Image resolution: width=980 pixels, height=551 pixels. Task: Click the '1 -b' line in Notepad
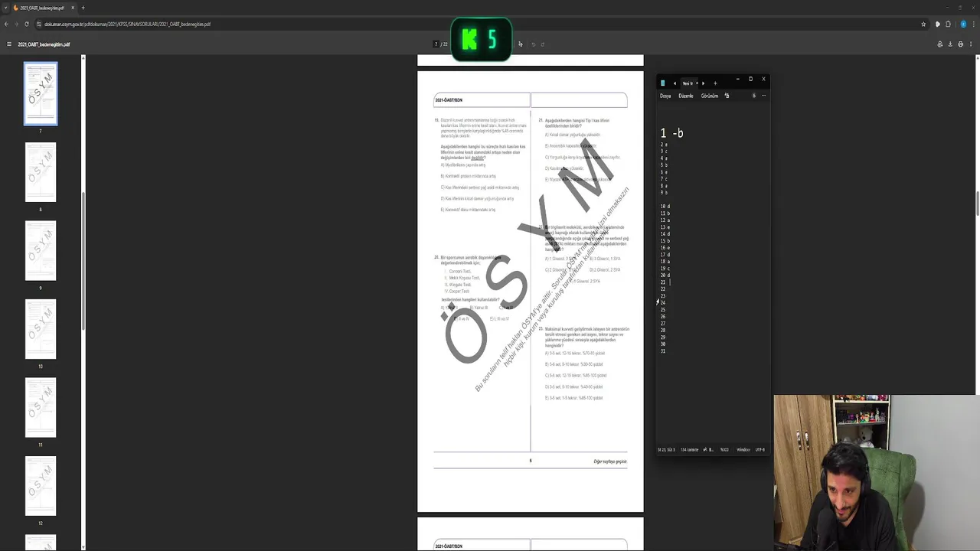672,133
